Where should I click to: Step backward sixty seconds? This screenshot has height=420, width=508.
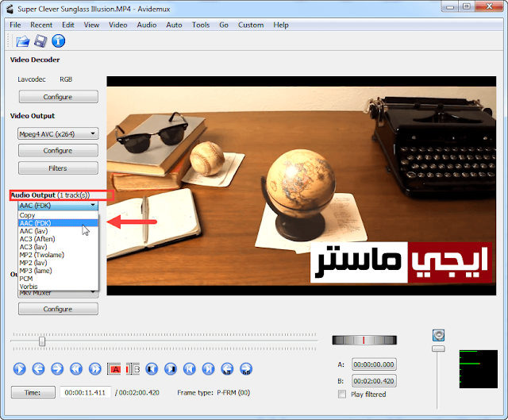227,369
